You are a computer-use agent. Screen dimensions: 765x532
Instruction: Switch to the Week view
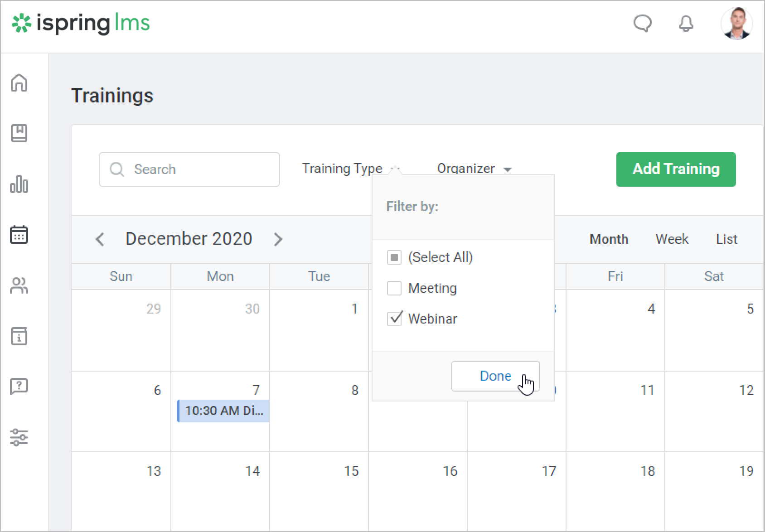[672, 239]
